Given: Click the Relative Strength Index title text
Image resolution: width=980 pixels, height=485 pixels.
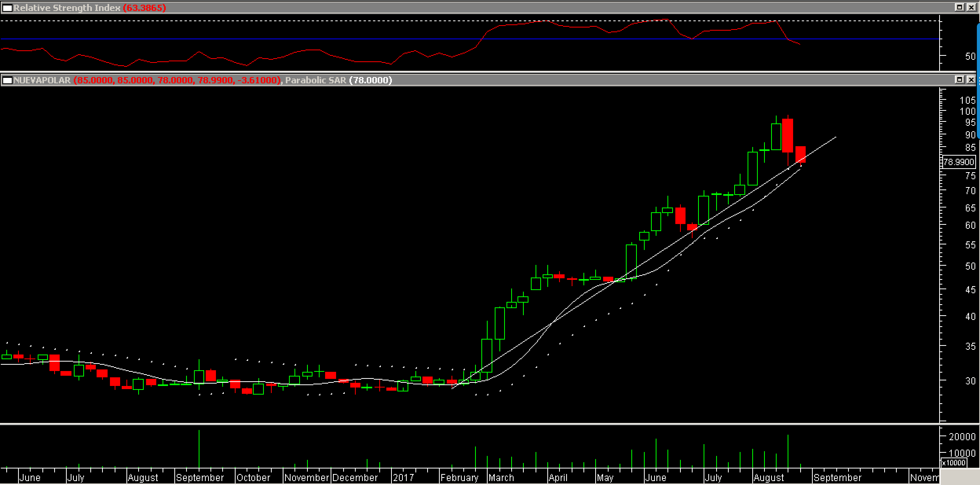Looking at the screenshot, I should click(67, 8).
